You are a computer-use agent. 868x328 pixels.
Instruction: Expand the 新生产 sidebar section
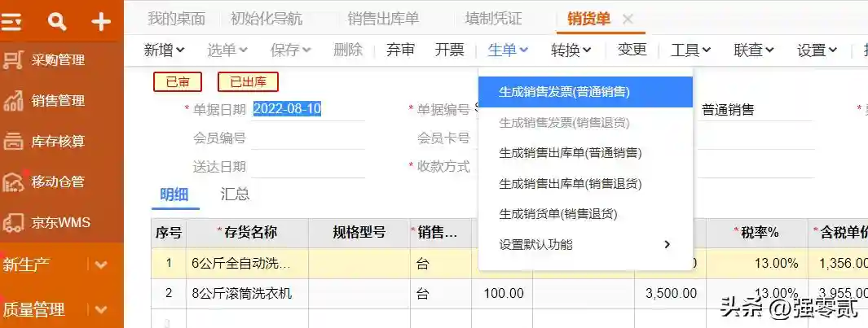pos(101,265)
